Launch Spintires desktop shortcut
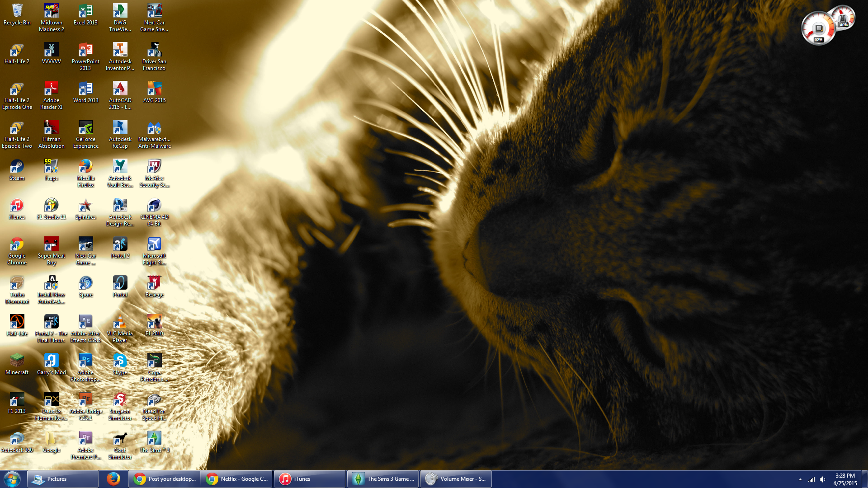Screen dimensions: 868x488 [86, 209]
